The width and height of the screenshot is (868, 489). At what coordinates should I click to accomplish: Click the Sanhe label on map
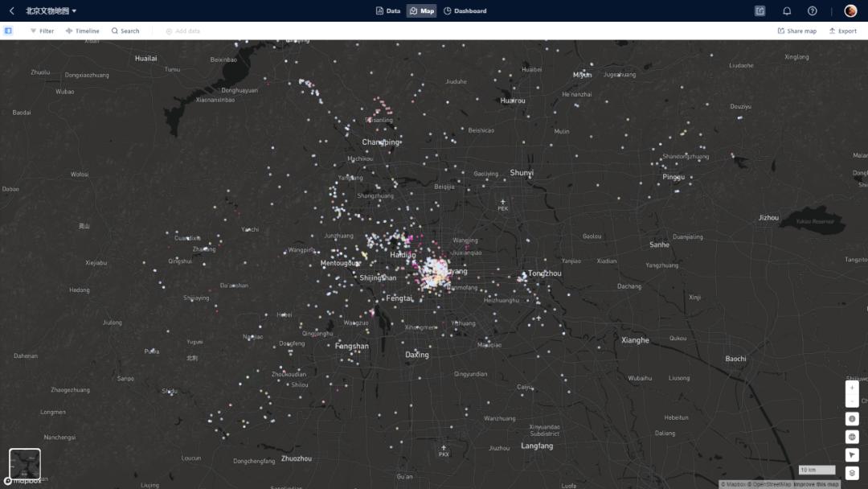659,244
